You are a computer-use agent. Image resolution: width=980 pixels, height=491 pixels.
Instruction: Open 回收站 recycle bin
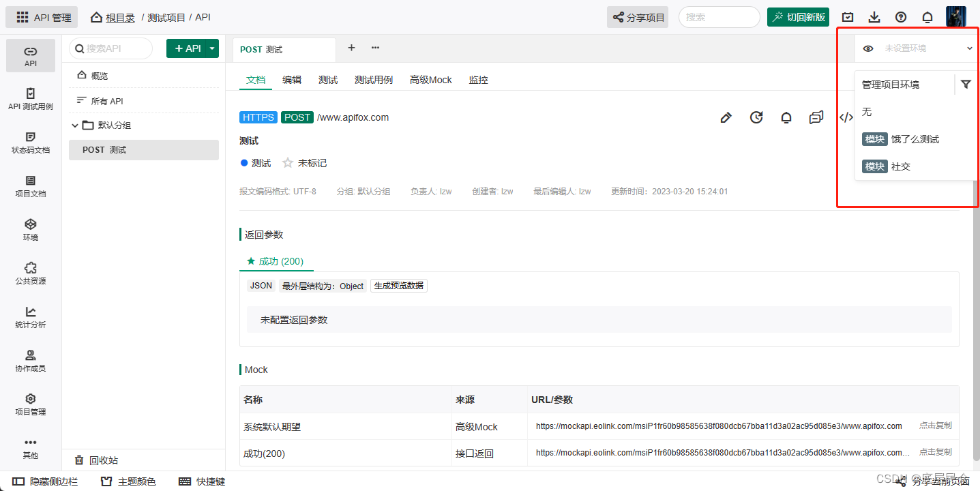pos(96,460)
